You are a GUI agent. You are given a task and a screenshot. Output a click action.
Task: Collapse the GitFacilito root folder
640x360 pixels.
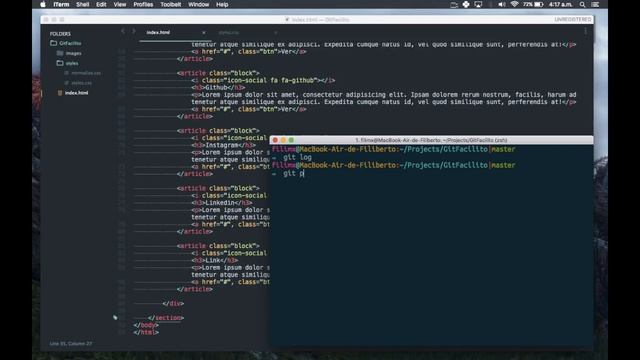tap(65, 43)
